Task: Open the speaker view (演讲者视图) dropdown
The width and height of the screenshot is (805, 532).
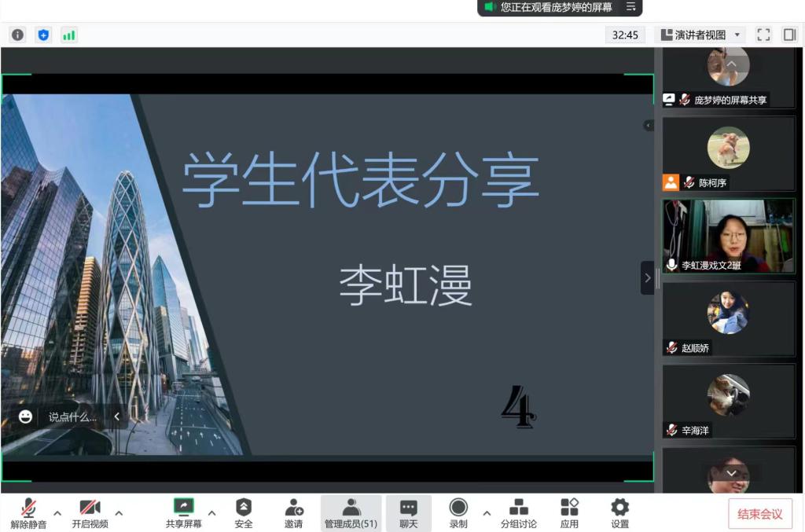Action: 701,35
